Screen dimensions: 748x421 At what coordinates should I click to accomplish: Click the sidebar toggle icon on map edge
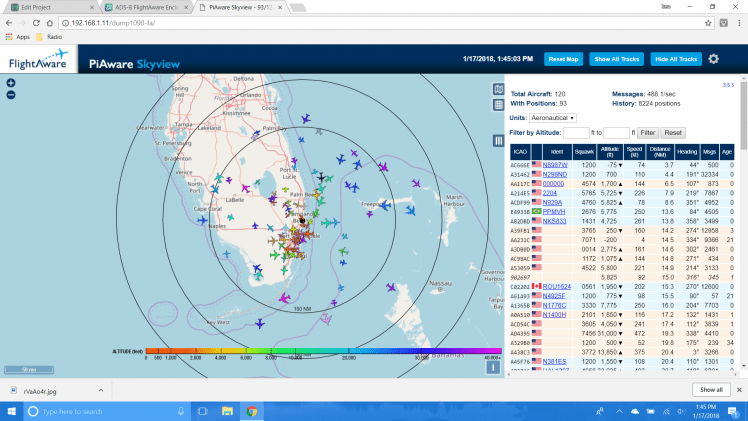pos(499,141)
